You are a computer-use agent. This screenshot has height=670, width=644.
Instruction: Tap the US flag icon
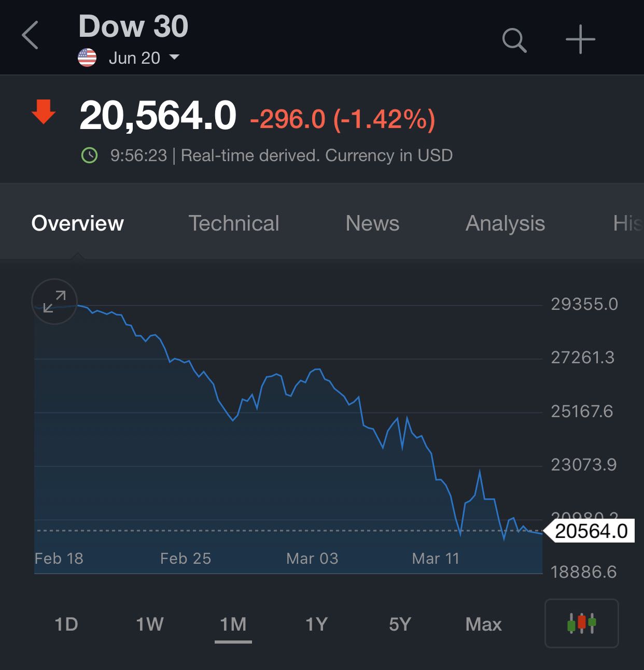[87, 58]
